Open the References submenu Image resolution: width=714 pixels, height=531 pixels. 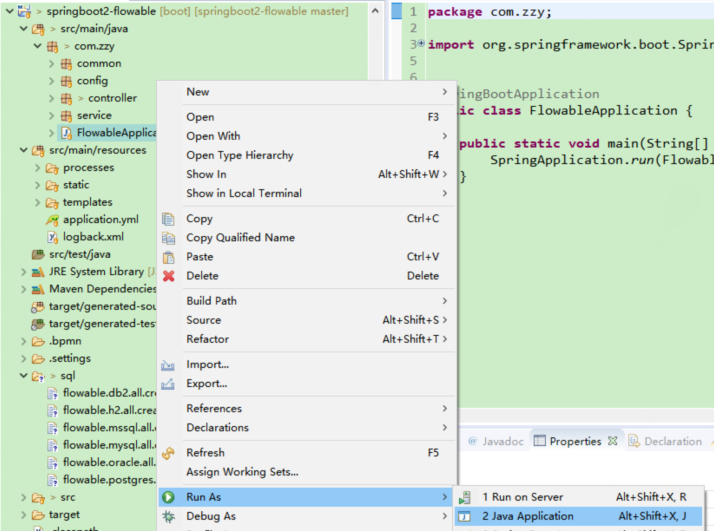(307, 408)
